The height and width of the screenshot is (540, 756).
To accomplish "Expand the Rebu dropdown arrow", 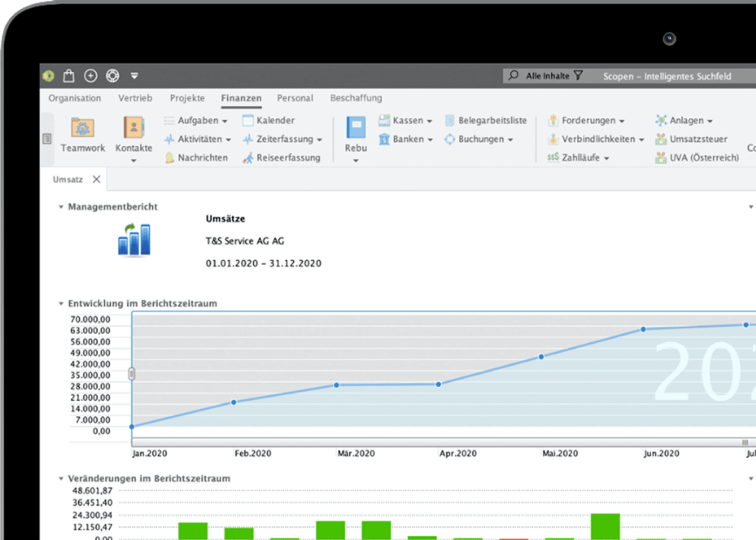I will (356, 160).
